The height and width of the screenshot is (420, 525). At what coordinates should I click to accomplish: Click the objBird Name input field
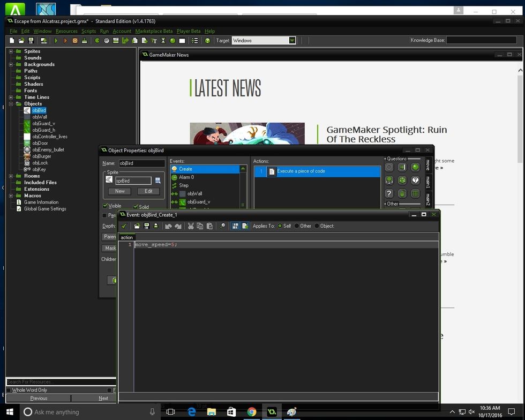click(x=141, y=163)
